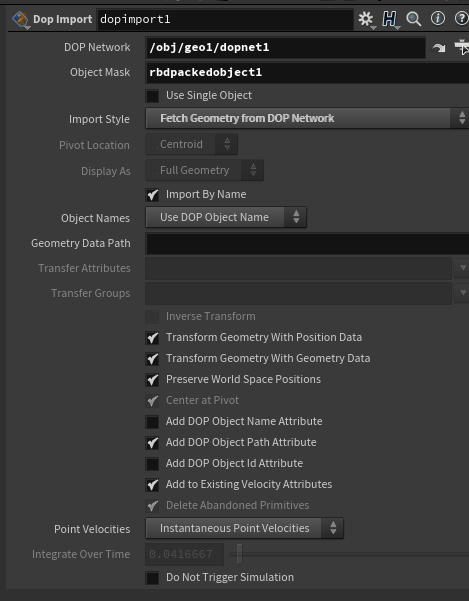The image size is (469, 601).
Task: Click the dopimport1 node name field
Action: click(x=225, y=19)
